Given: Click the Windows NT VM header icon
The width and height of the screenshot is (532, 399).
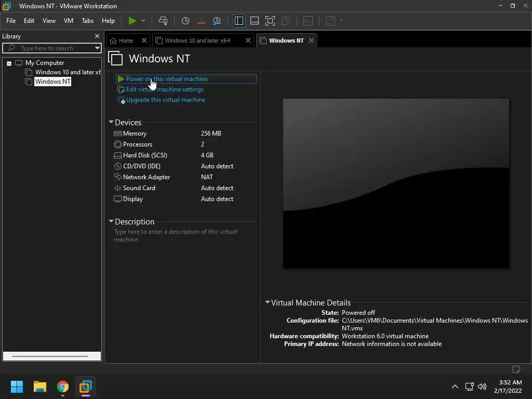Looking at the screenshot, I should click(x=115, y=58).
